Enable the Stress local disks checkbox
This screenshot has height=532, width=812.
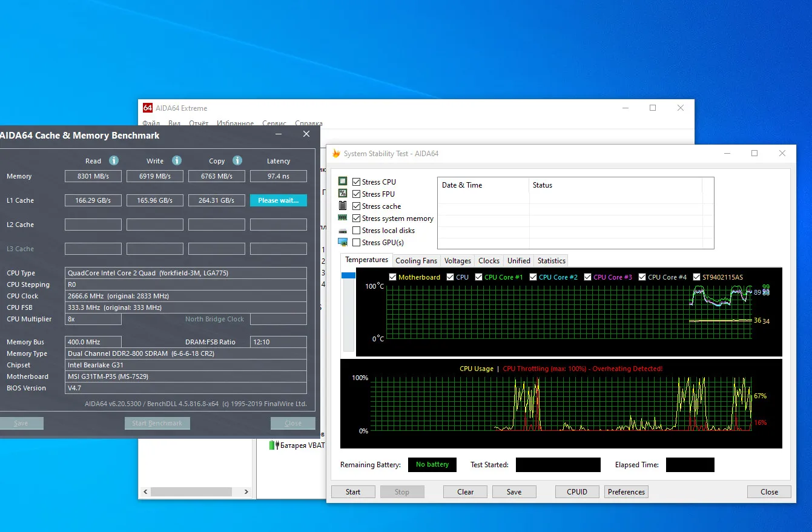[x=356, y=230]
